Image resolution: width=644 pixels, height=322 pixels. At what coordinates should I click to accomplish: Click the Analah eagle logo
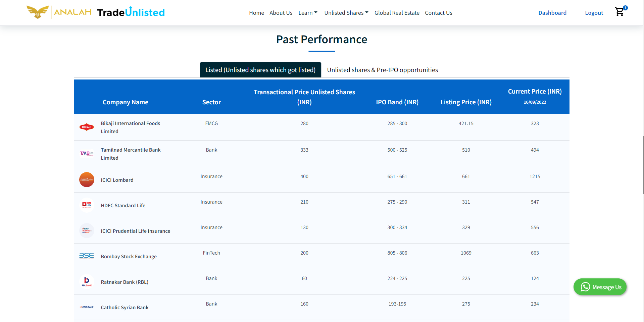[38, 12]
